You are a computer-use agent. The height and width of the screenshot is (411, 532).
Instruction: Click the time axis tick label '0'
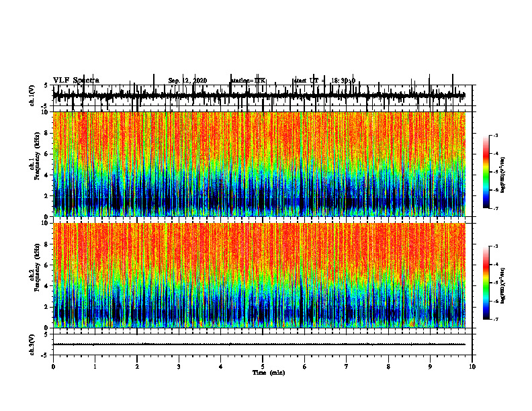coord(53,367)
